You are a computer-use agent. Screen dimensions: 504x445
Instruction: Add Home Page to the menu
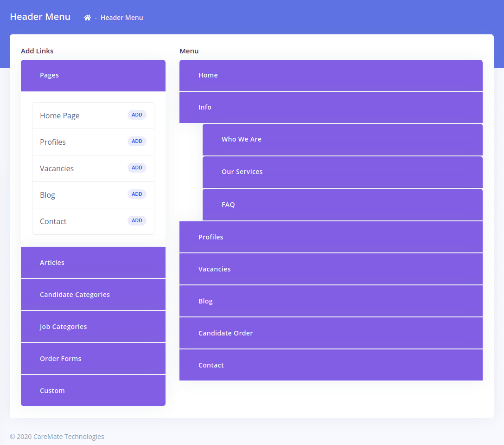[x=137, y=115]
